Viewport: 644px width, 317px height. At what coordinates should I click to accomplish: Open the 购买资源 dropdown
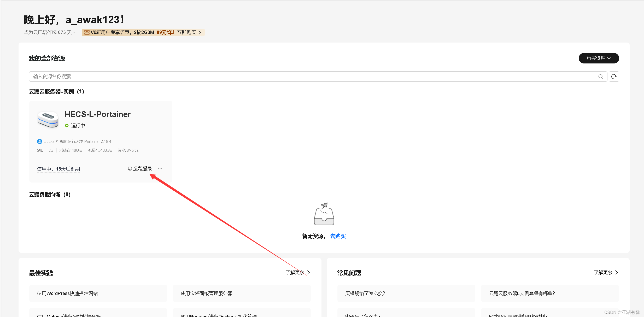coord(598,58)
